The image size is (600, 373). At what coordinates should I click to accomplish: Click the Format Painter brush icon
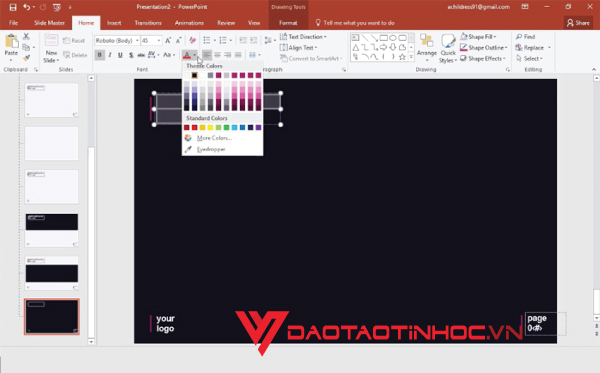[x=26, y=58]
